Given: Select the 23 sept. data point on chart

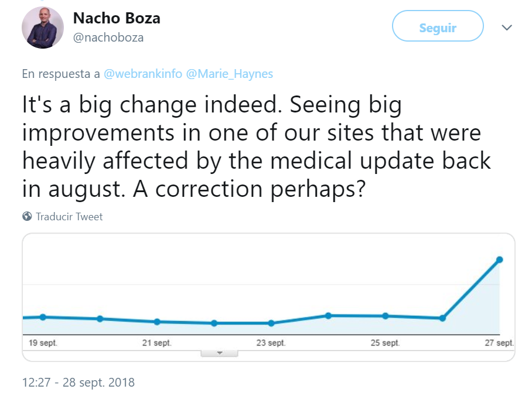Looking at the screenshot, I should (271, 323).
